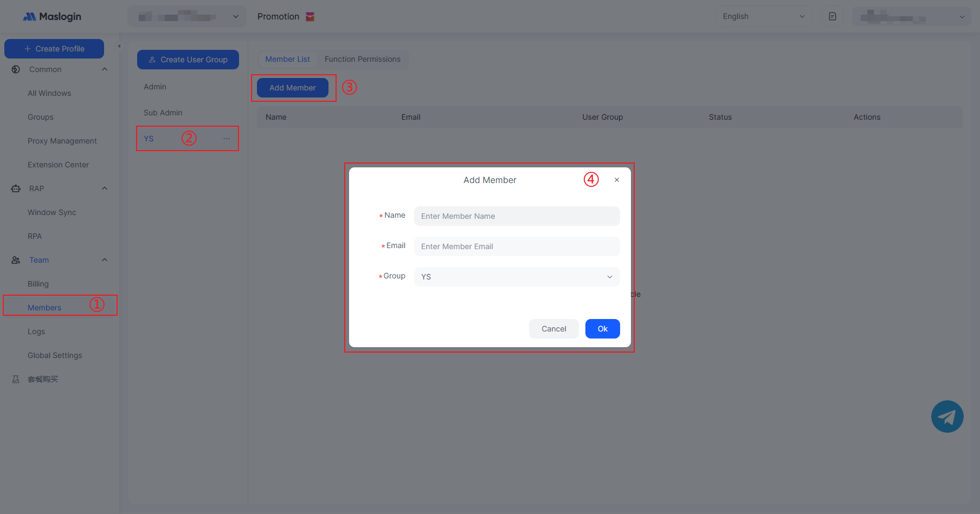The image size is (980, 514).
Task: Close the Add Member dialog
Action: [x=616, y=180]
